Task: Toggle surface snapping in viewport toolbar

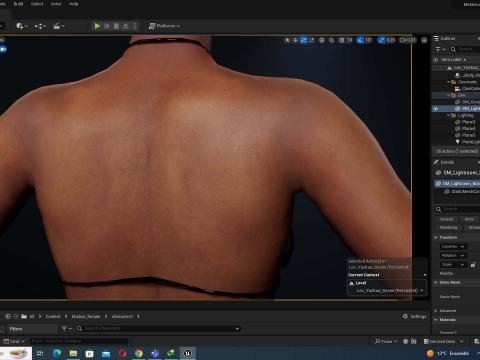Action: pos(332,40)
